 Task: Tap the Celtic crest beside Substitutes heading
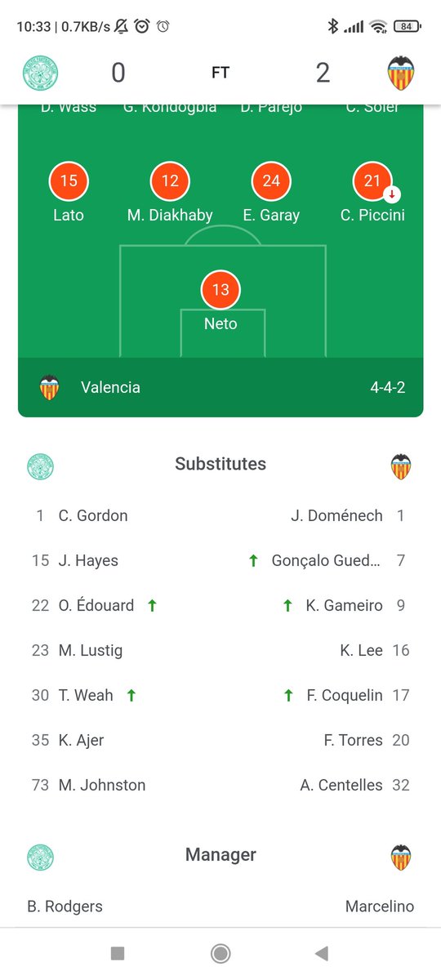(39, 466)
